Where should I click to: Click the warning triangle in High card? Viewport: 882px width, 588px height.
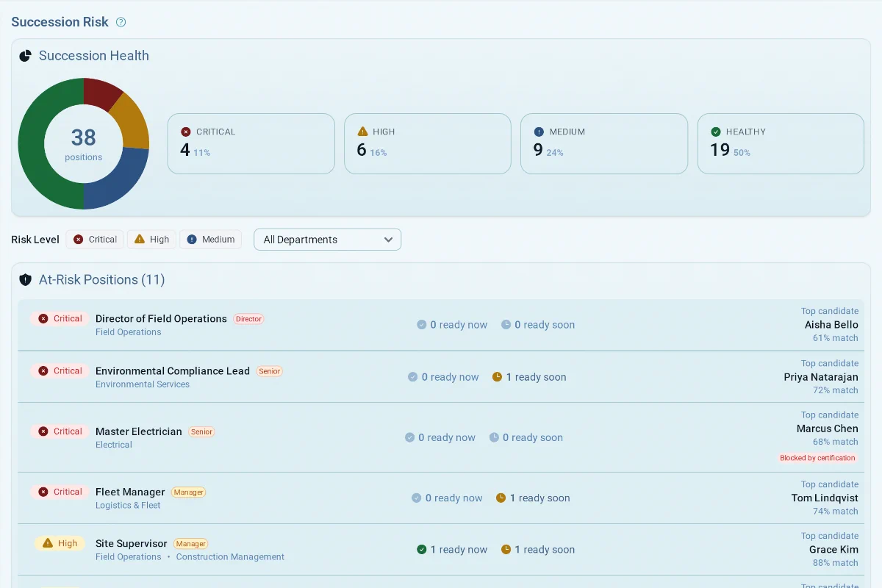point(362,132)
